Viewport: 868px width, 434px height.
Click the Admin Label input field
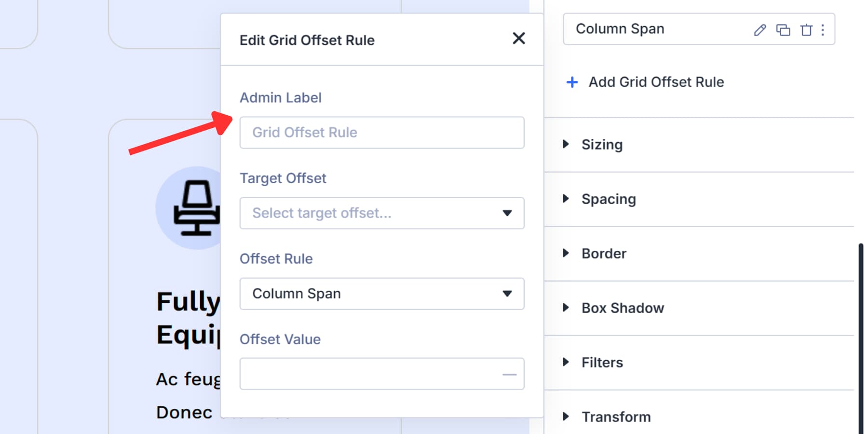pyautogui.click(x=381, y=133)
